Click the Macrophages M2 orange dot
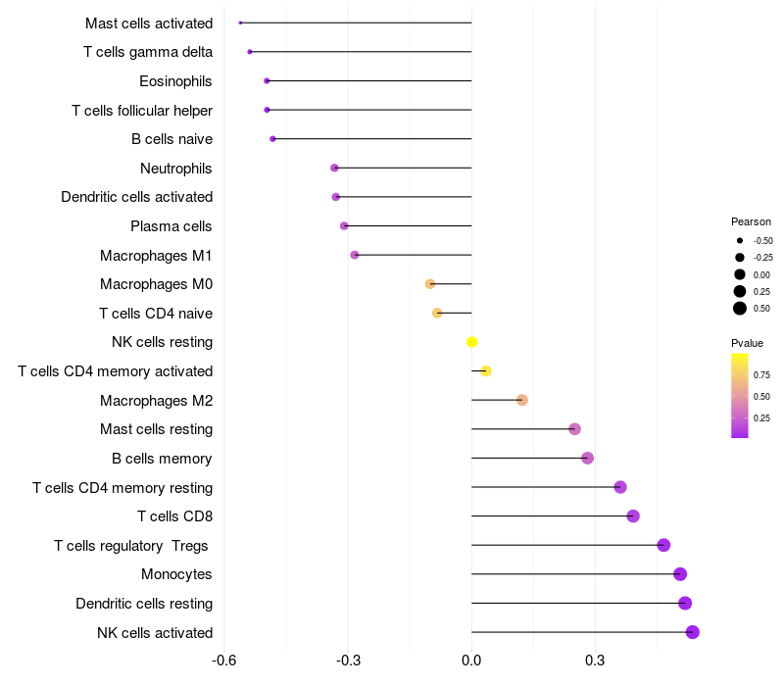This screenshot has width=784, height=686. click(x=522, y=400)
